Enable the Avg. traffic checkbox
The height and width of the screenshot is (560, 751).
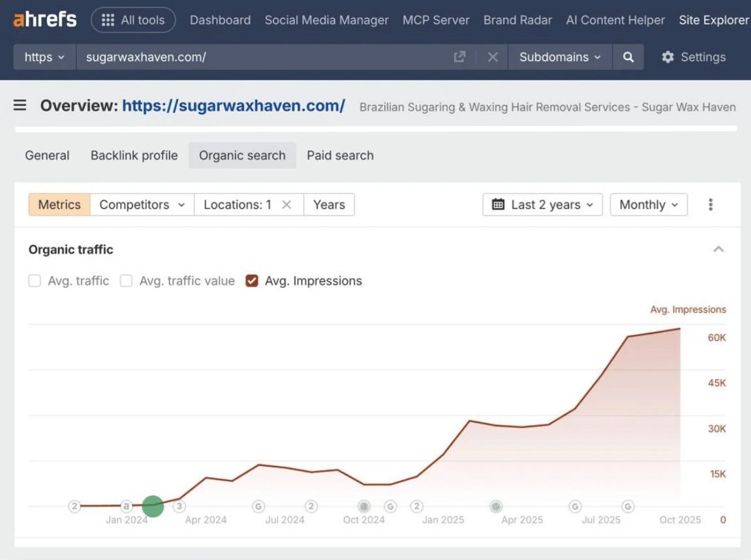[x=35, y=281]
